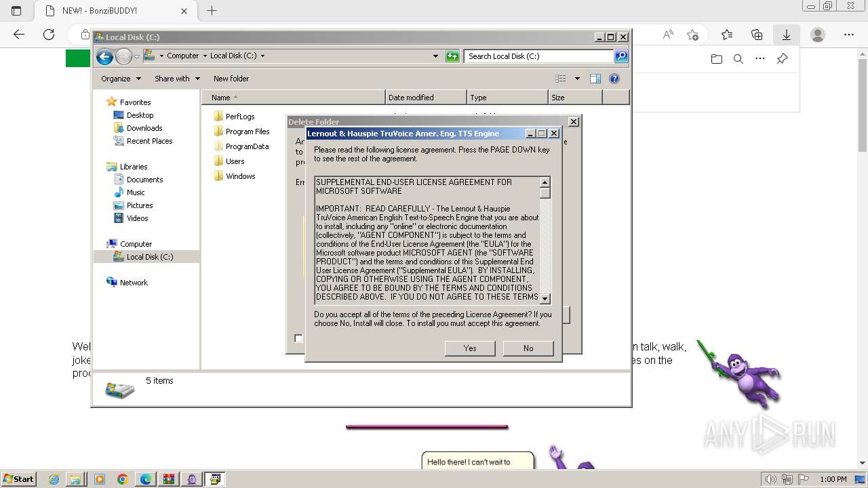
Task: Open Pictures library
Action: (x=140, y=205)
